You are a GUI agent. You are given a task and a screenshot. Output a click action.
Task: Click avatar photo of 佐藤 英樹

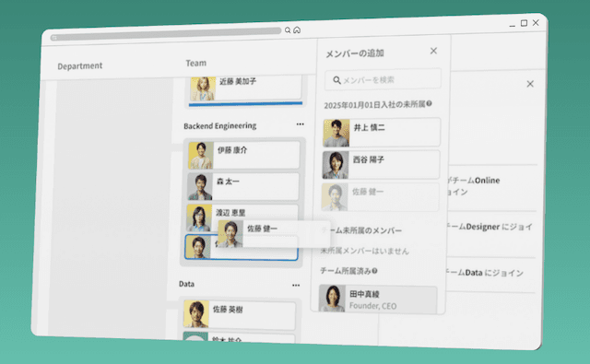[x=196, y=314]
